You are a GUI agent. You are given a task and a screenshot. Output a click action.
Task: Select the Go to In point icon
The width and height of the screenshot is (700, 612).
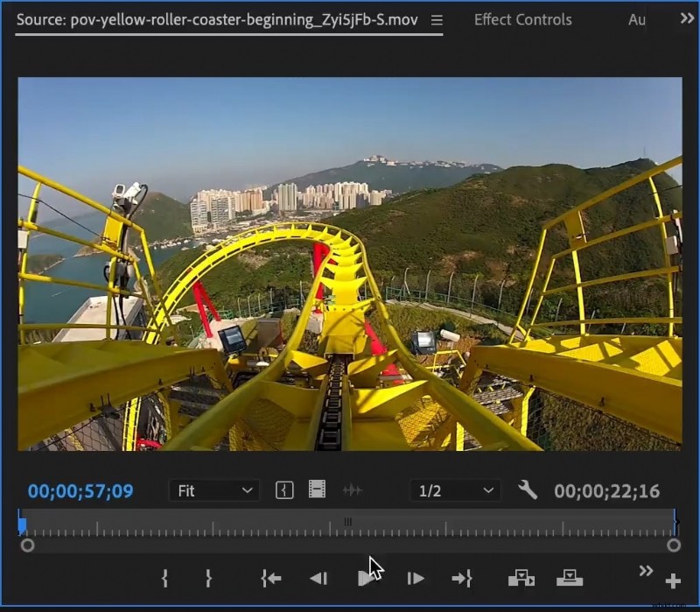pos(270,579)
